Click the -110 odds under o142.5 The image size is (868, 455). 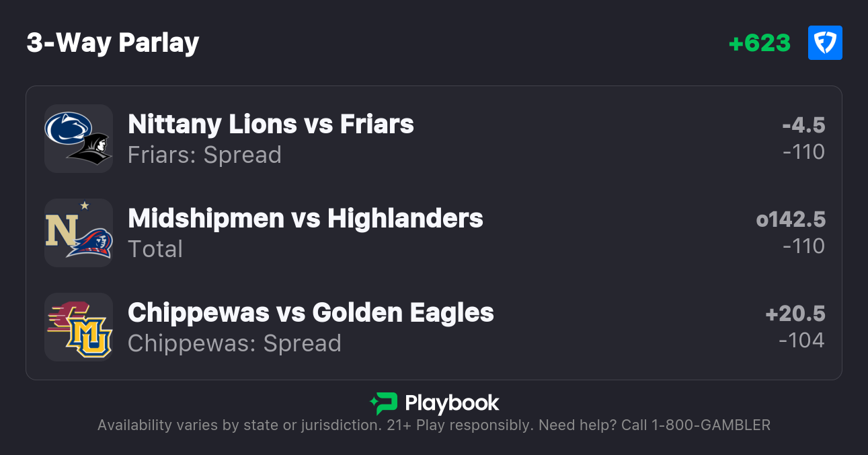pyautogui.click(x=803, y=246)
